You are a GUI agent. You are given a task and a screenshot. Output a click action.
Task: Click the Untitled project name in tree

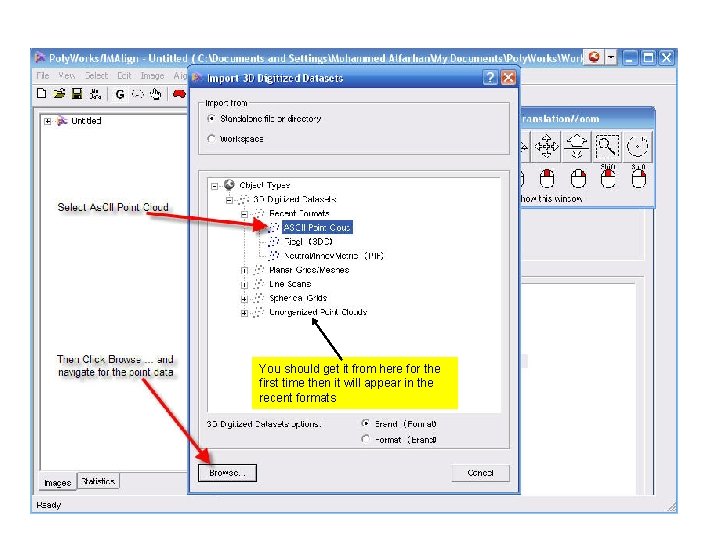(x=86, y=121)
